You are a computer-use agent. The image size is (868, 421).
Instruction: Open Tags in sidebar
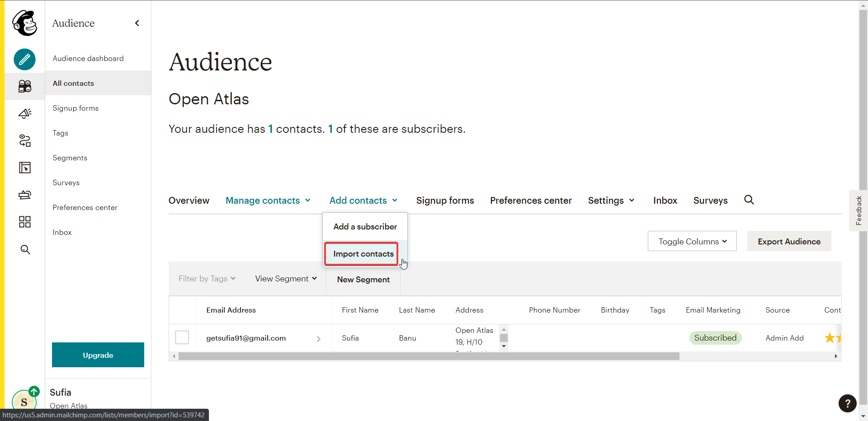coord(60,133)
